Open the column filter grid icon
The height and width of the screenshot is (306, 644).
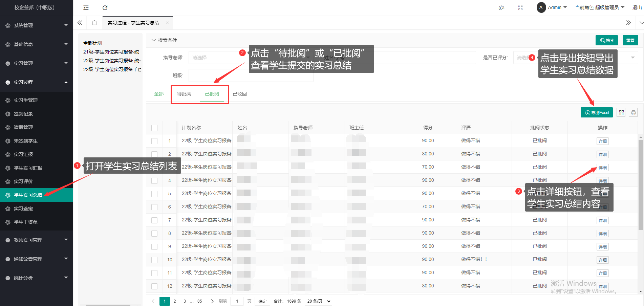click(621, 113)
